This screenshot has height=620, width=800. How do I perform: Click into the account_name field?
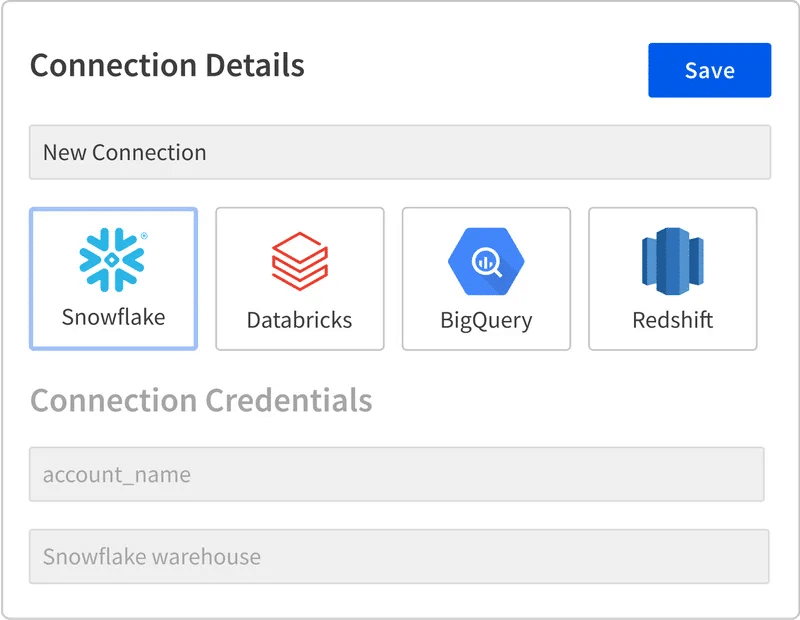[x=396, y=474]
